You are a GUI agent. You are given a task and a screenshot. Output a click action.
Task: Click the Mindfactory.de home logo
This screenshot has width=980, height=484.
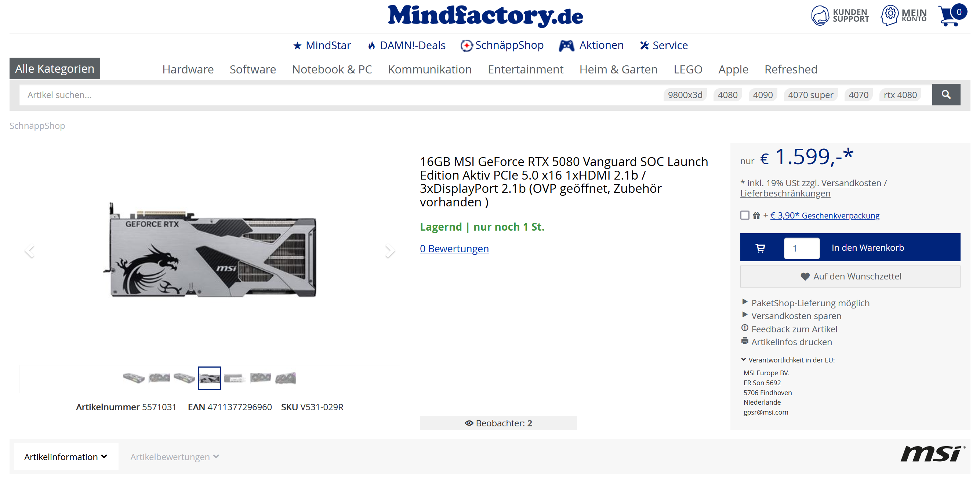point(485,15)
